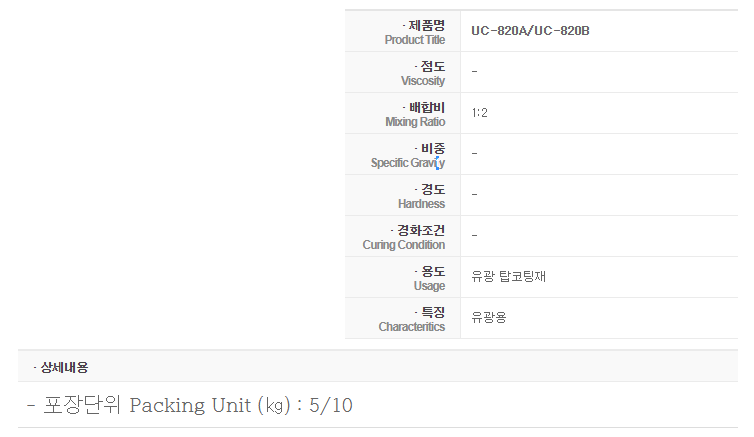The width and height of the screenshot is (754, 437).
Task: Click the dash value in the Specific Gravity row
Action: tap(474, 154)
